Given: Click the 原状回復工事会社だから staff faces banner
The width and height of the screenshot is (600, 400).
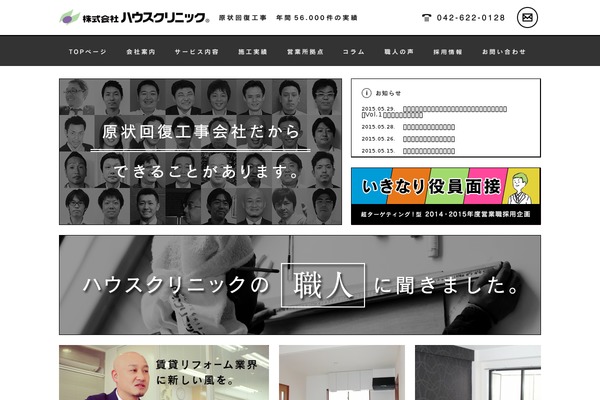Looking at the screenshot, I should pos(201,152).
